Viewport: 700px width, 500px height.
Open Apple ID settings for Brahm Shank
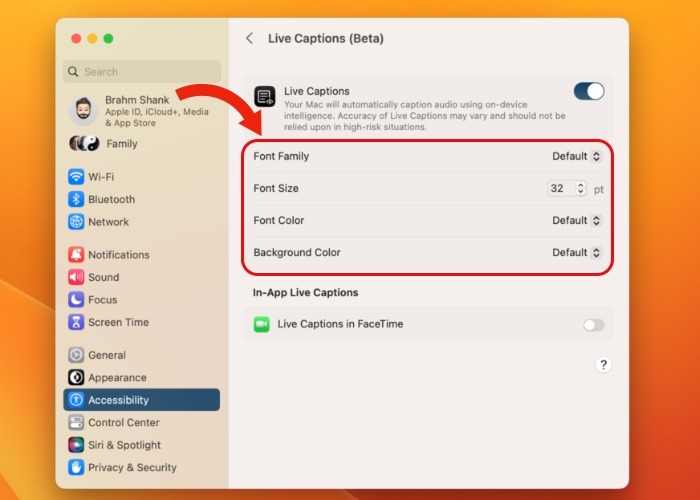coord(142,111)
